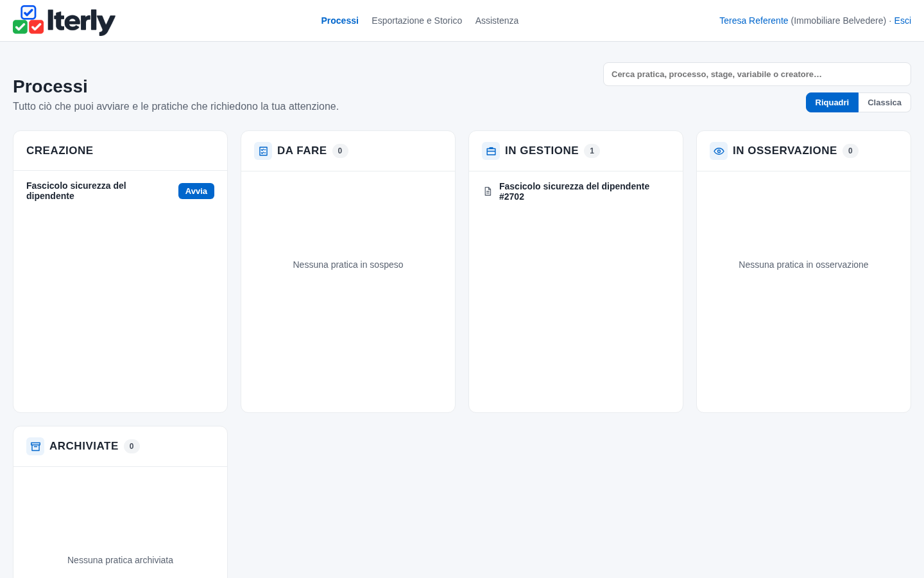Click the Archiviate count badge
The width and height of the screenshot is (924, 578).
pyautogui.click(x=132, y=446)
